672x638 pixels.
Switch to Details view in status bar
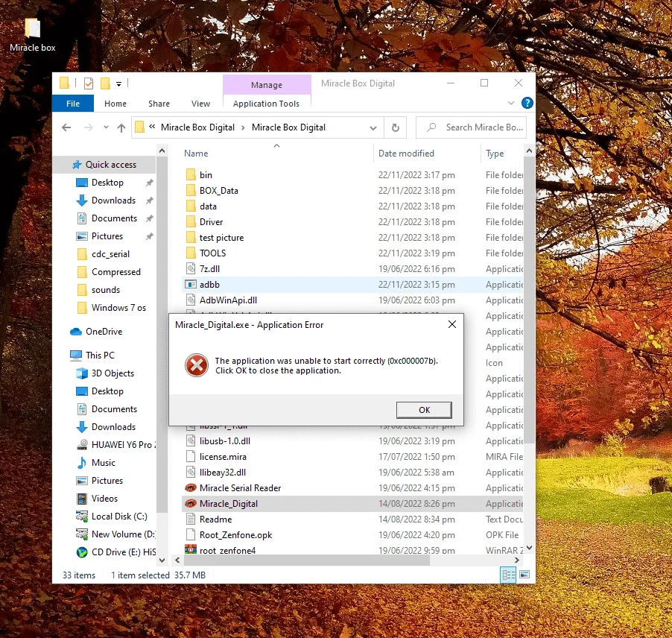tap(509, 575)
